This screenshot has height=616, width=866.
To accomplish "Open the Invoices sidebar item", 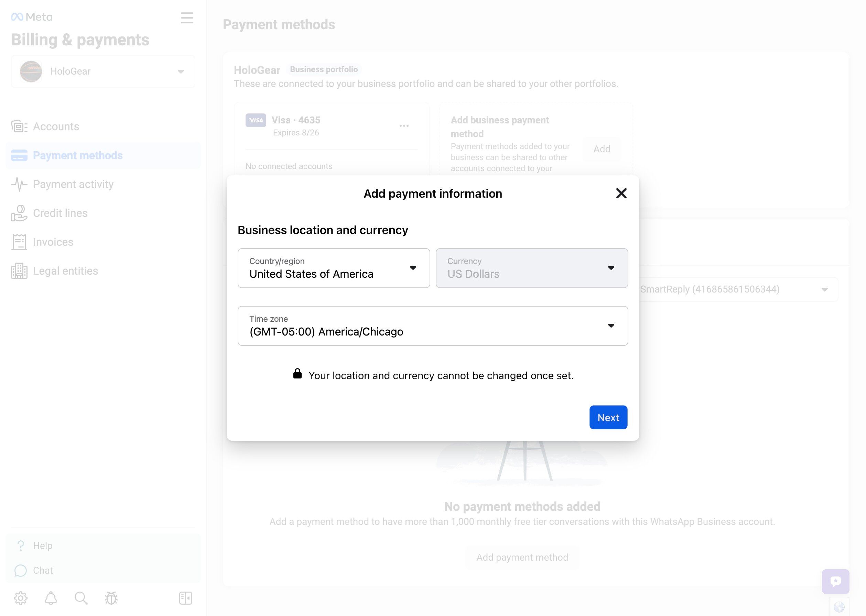I will (53, 242).
